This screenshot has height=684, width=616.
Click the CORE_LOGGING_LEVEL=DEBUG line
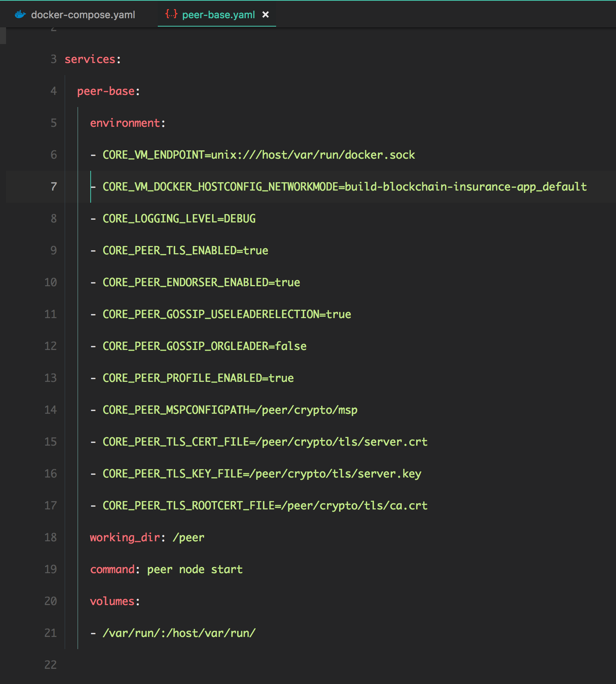click(x=179, y=219)
